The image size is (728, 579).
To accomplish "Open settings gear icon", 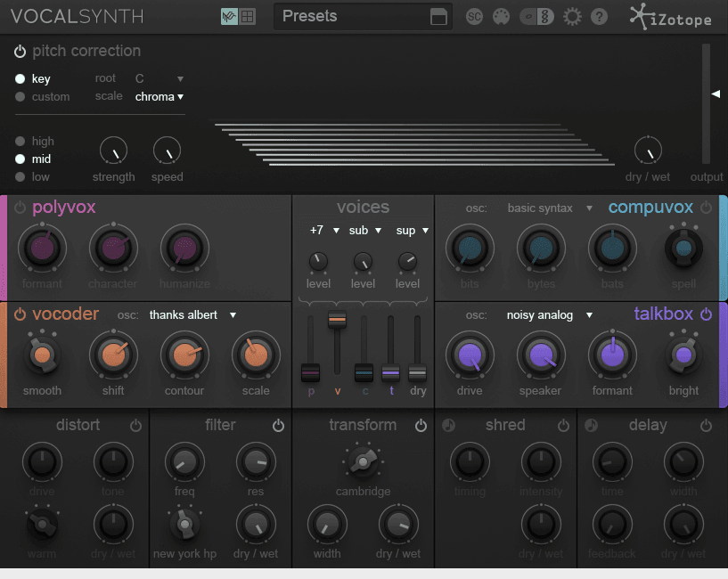I will coord(572,17).
